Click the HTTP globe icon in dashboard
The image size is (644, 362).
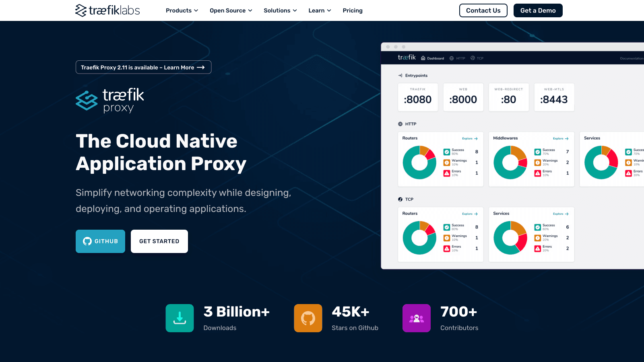(x=400, y=124)
